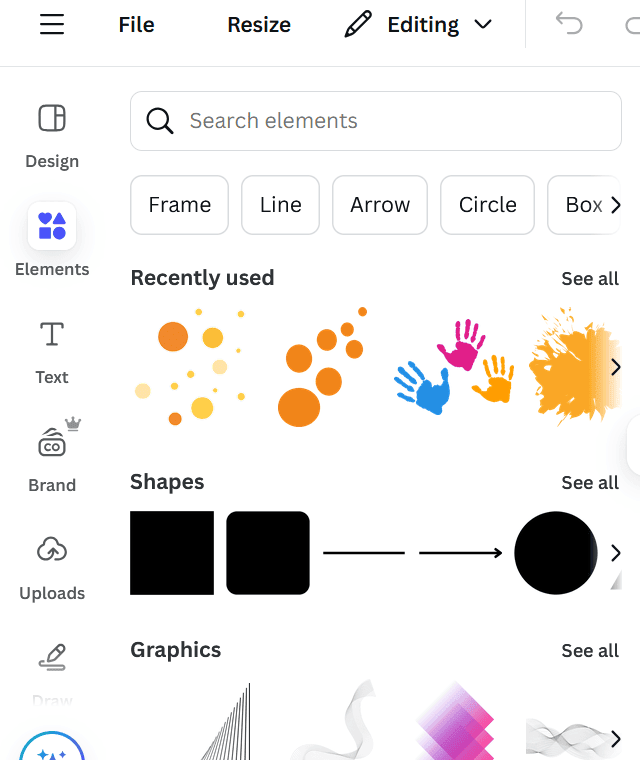Open the Design panel
The height and width of the screenshot is (760, 640).
click(x=52, y=135)
